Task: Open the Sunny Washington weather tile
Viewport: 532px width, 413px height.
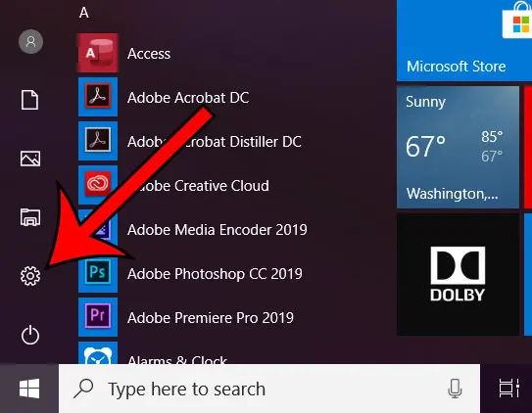Action: tap(458, 147)
